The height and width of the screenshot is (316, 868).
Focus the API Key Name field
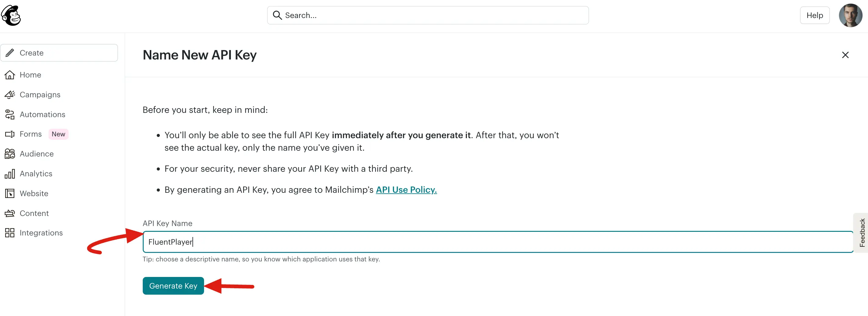498,242
